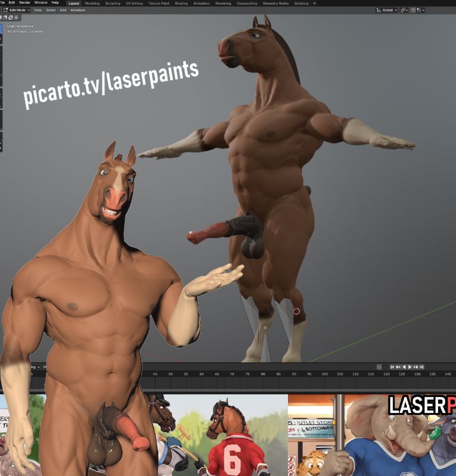
Task: Play the animation forward
Action: 410,367
